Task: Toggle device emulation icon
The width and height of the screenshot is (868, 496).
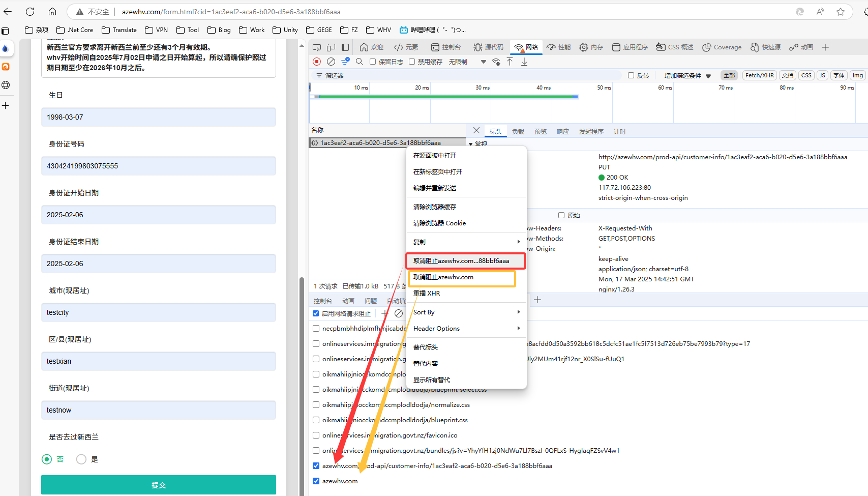Action: (331, 47)
